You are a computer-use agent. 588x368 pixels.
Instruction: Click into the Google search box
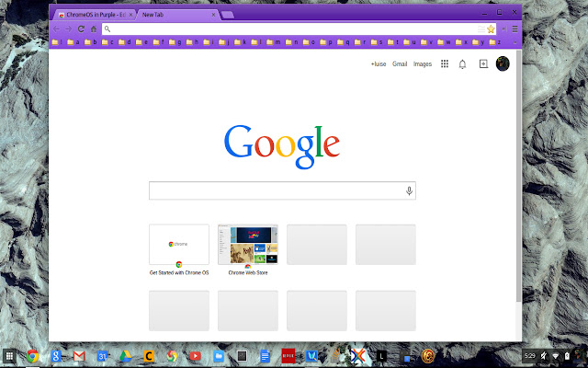point(282,190)
